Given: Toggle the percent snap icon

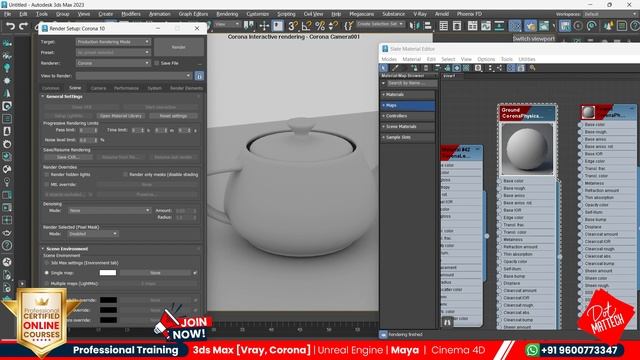Looking at the screenshot, I should coord(320,26).
